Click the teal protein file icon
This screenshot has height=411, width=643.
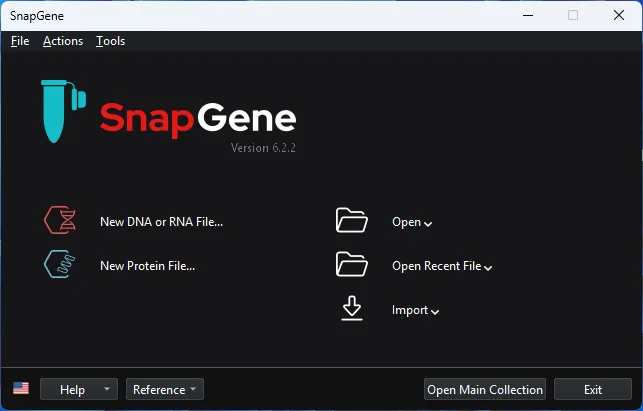point(60,264)
